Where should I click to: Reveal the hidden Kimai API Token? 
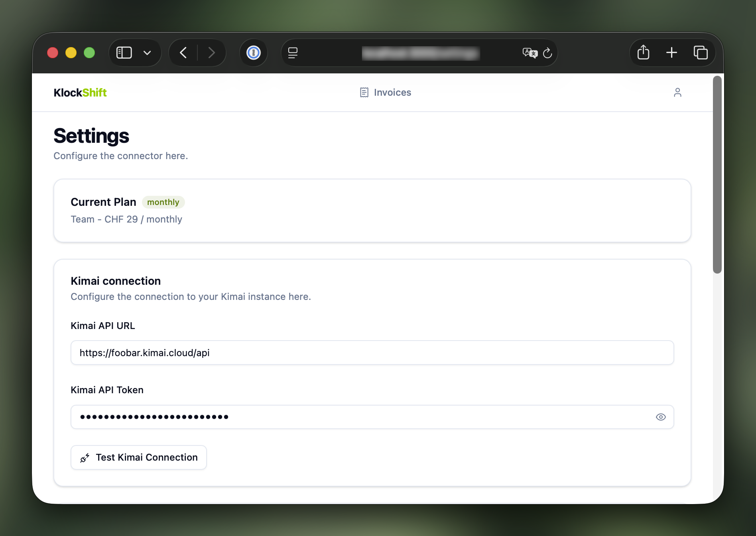(x=660, y=417)
